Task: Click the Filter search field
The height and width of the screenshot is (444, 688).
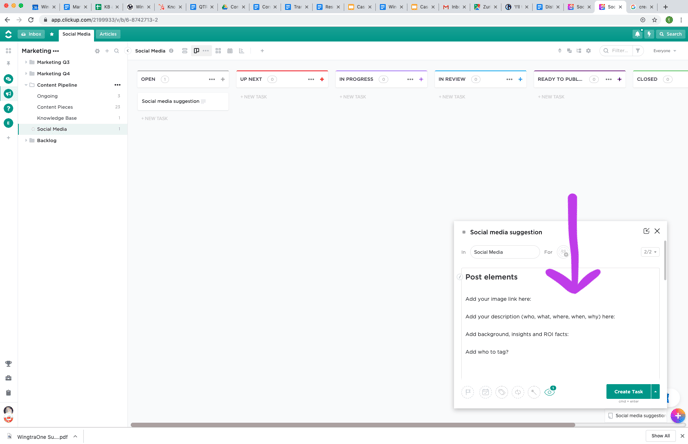Action: [615, 51]
